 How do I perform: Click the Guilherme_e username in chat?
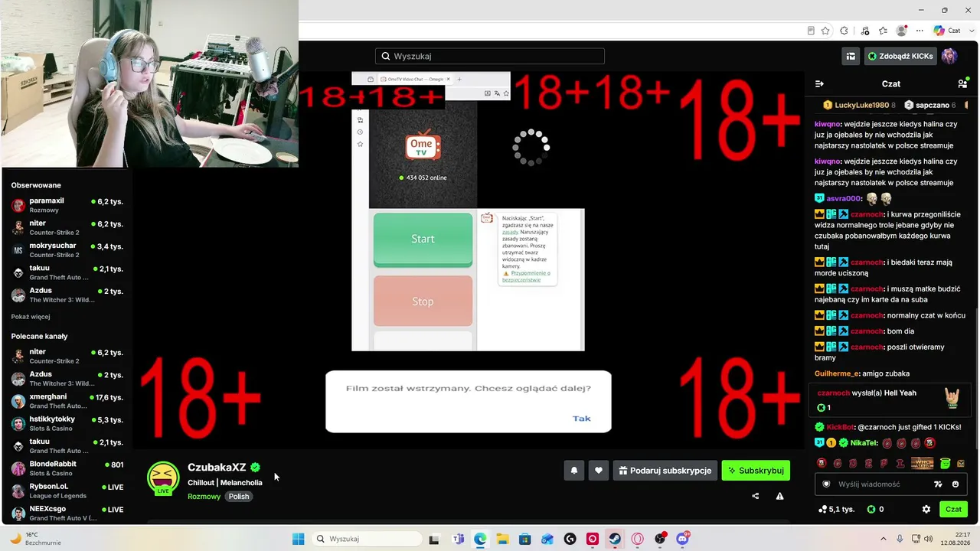[x=837, y=373]
